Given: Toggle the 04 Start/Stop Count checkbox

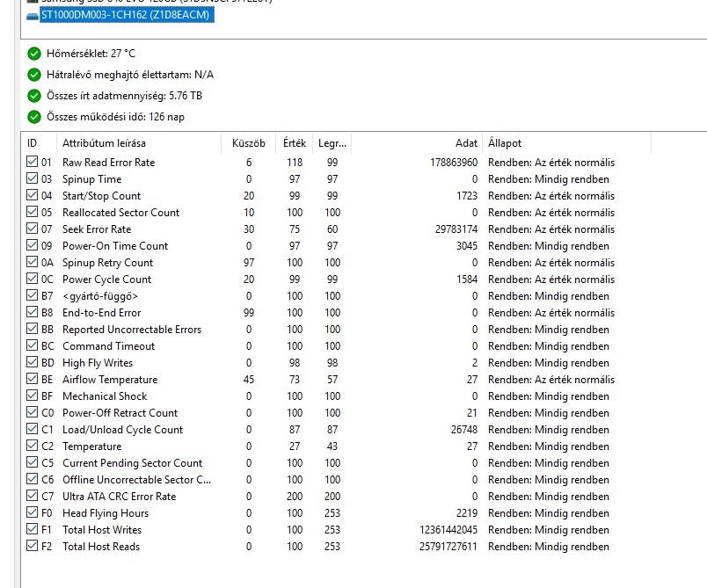Looking at the screenshot, I should coord(32,194).
